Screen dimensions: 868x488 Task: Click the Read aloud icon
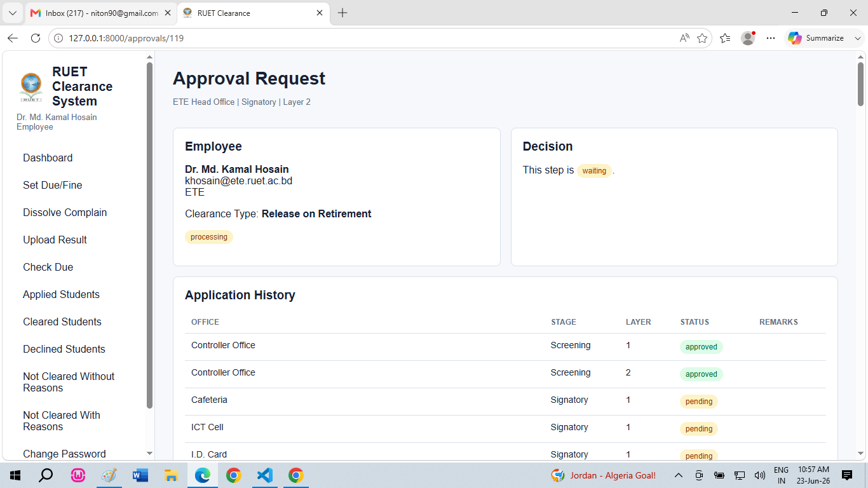[x=684, y=38]
